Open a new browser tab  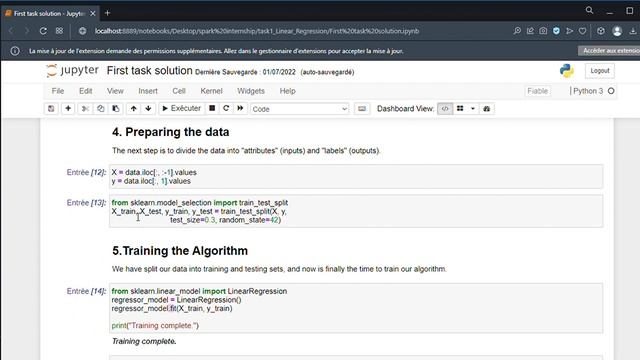coord(107,13)
